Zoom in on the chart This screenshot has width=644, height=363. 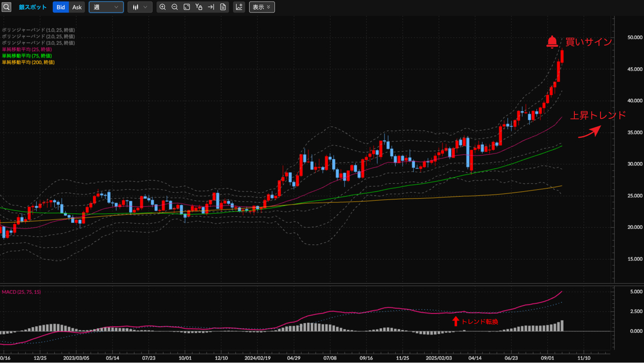[163, 7]
